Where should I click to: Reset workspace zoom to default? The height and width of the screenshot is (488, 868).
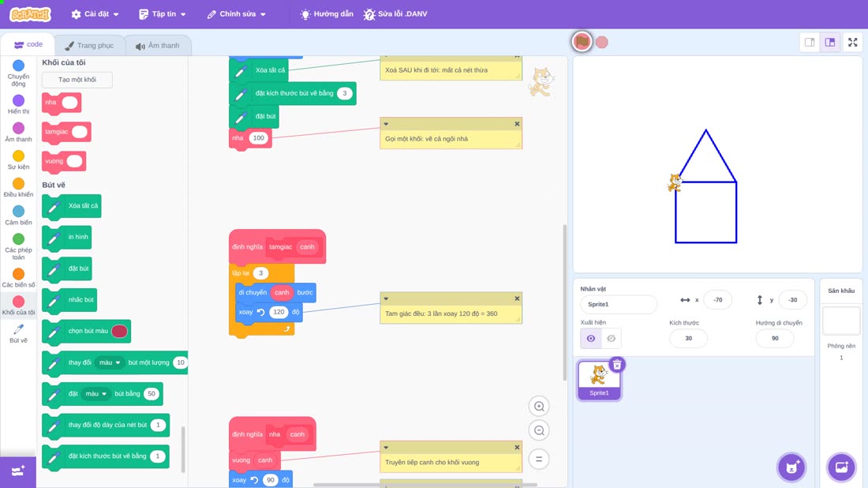coord(539,460)
